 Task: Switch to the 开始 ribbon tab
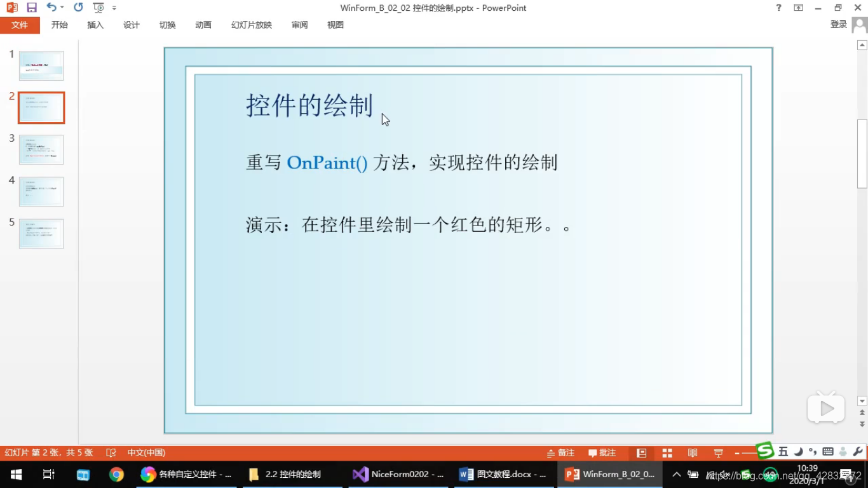pos(60,25)
